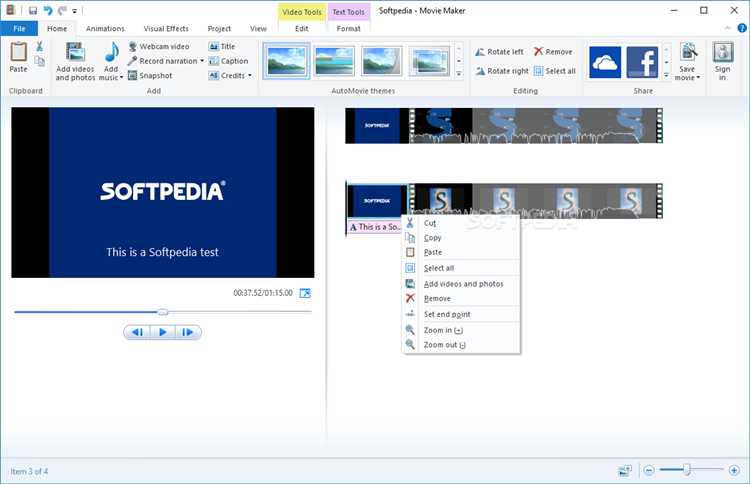
Task: Share movie to Facebook
Action: click(x=642, y=62)
